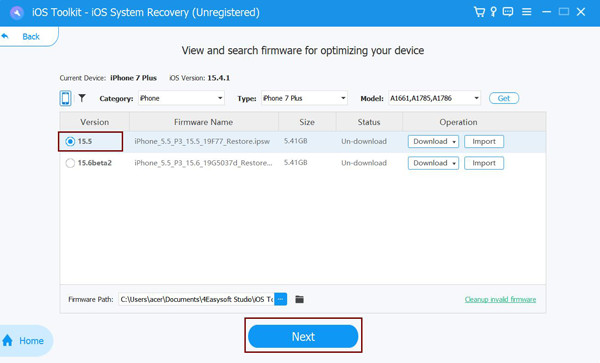600x363 pixels.
Task: Sort by the Version column header
Action: pos(95,122)
